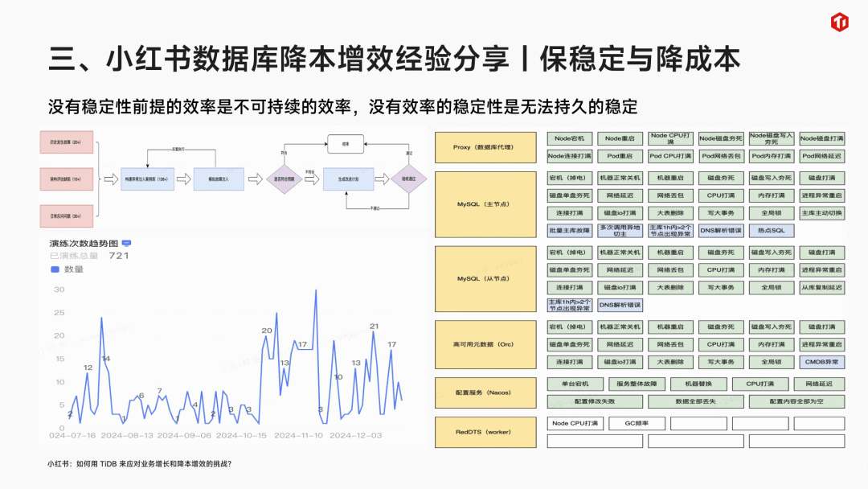The image size is (868, 489).
Task: Click the Pod CPU打满 cell
Action: click(670, 156)
